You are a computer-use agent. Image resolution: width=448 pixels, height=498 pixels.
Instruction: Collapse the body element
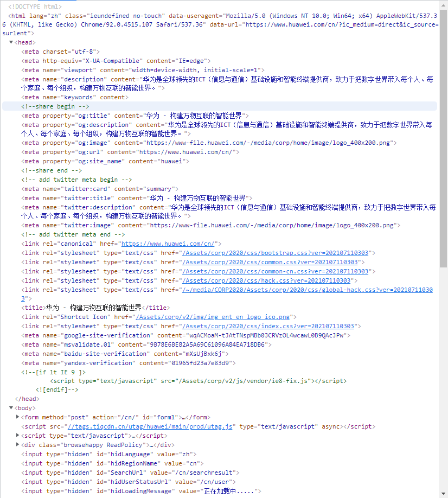(11, 408)
